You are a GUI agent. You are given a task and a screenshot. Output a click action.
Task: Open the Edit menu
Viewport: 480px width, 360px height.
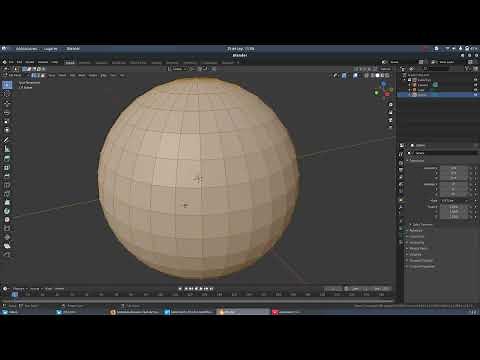(x=19, y=62)
